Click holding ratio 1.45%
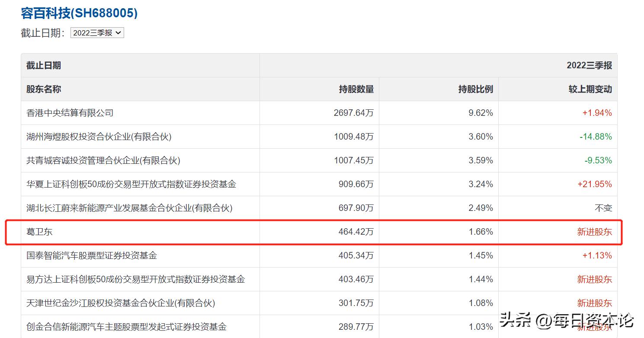Image resolution: width=644 pixels, height=338 pixels. click(x=481, y=256)
